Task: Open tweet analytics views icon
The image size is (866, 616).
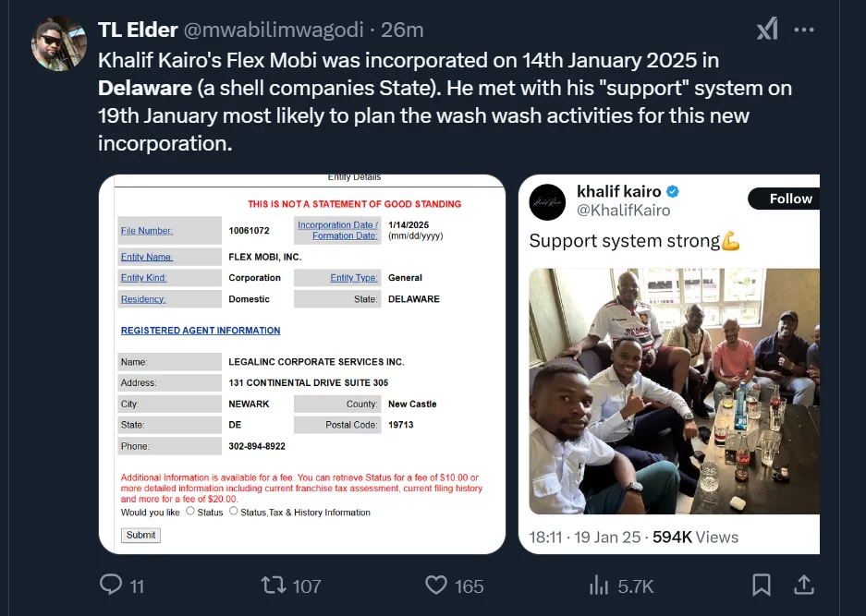Action: (599, 585)
